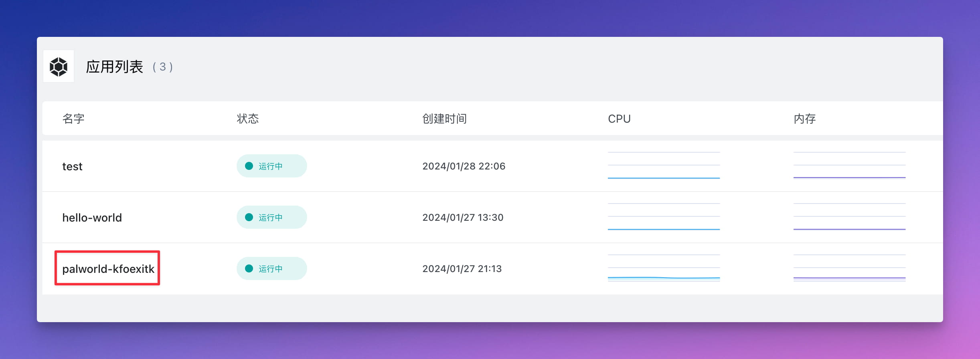View the CPU chart for test
Image resolution: width=980 pixels, height=359 pixels.
(664, 165)
